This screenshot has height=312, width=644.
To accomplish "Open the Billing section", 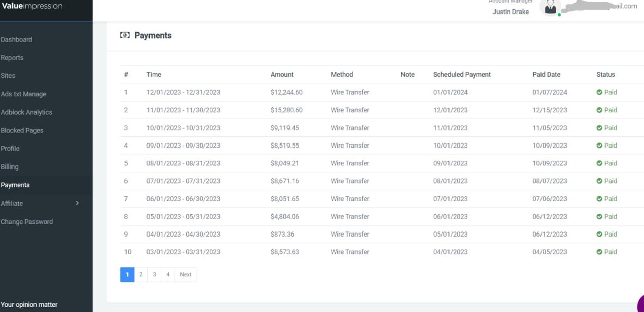I will tap(10, 166).
